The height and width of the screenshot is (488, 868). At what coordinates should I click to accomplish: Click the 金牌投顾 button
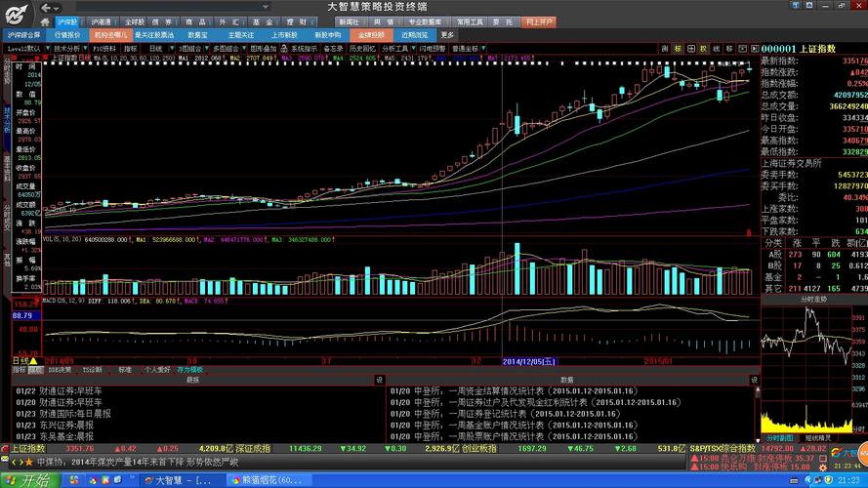click(x=371, y=35)
